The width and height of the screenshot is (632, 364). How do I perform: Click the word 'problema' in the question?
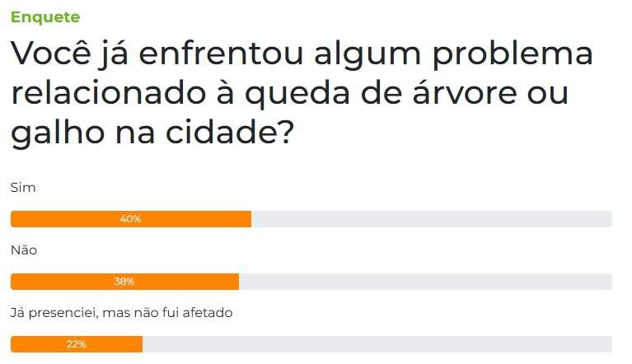coord(513,55)
